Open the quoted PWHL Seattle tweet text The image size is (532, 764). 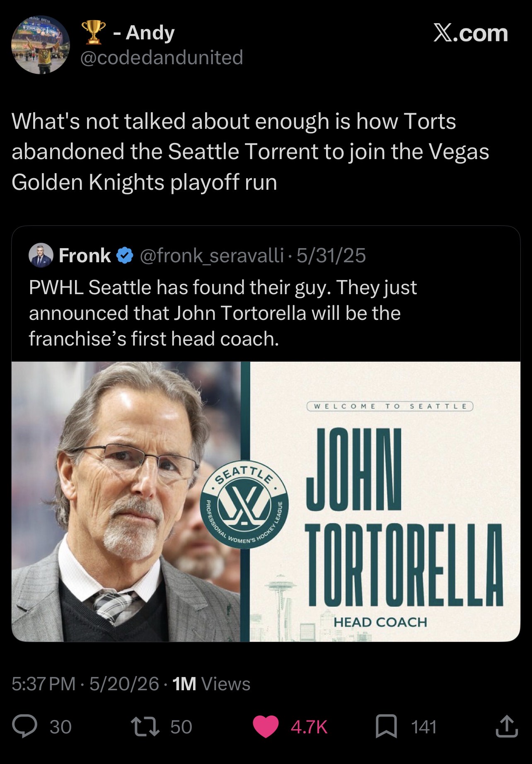(x=223, y=313)
